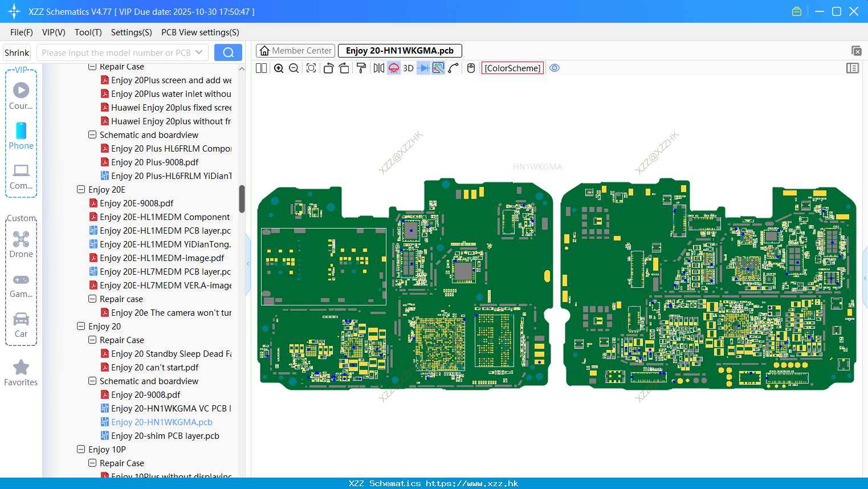Open the xzz.hk website link
The width and height of the screenshot is (868, 489).
click(x=472, y=483)
